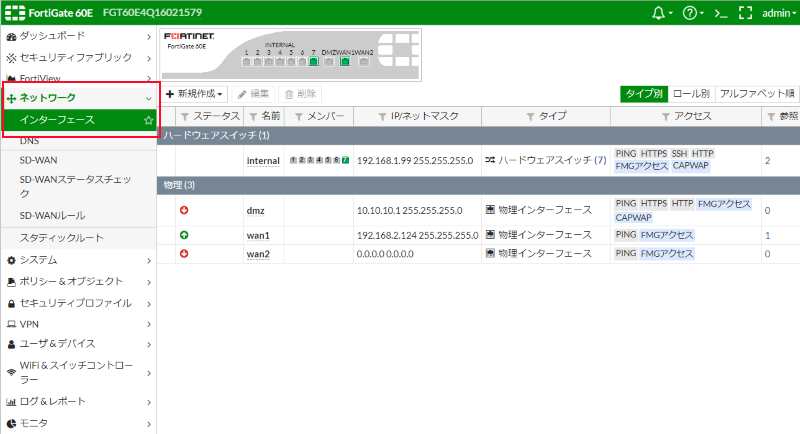Click wan1 green up status icon
Screen dimensions: 800x434
pos(184,235)
